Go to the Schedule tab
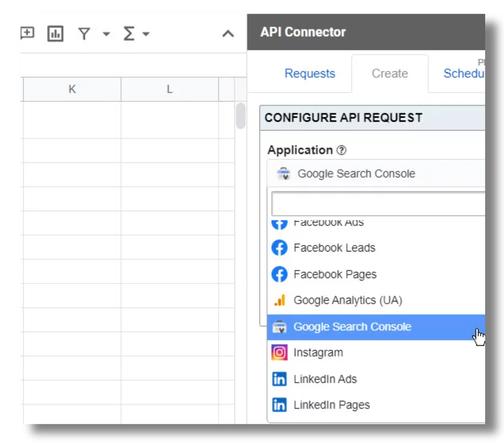This screenshot has width=504, height=445. tap(464, 74)
